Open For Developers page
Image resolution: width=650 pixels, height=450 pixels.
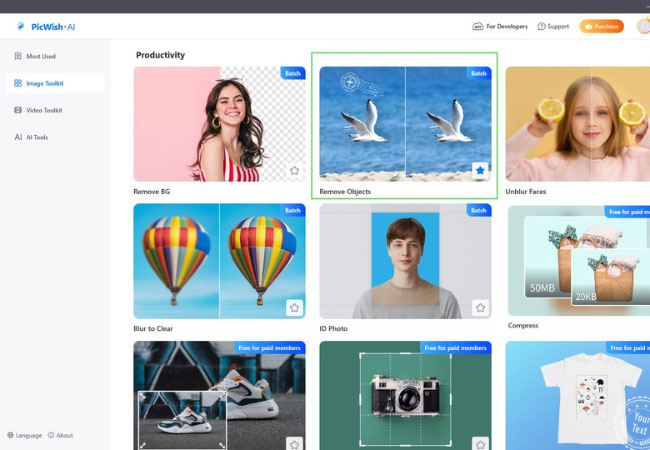499,26
